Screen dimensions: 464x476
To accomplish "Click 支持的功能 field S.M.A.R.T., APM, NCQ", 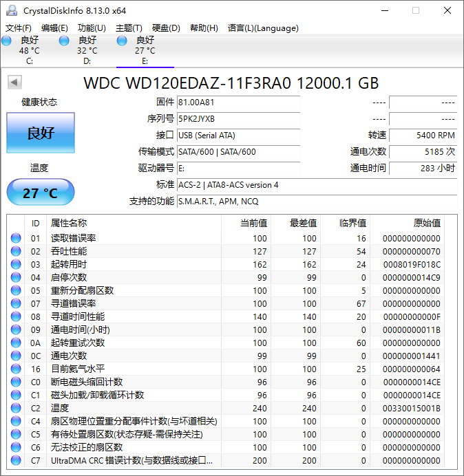I will pyautogui.click(x=317, y=201).
